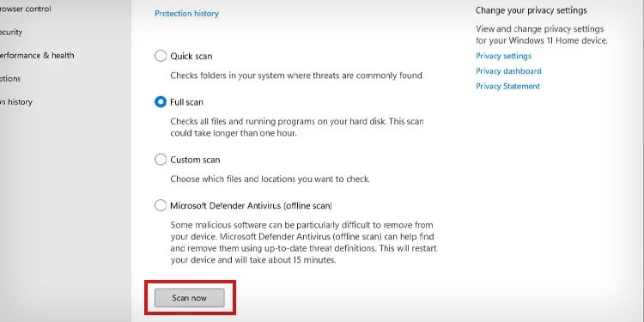644x322 pixels.
Task: Open the Privacy settings link
Action: (503, 56)
